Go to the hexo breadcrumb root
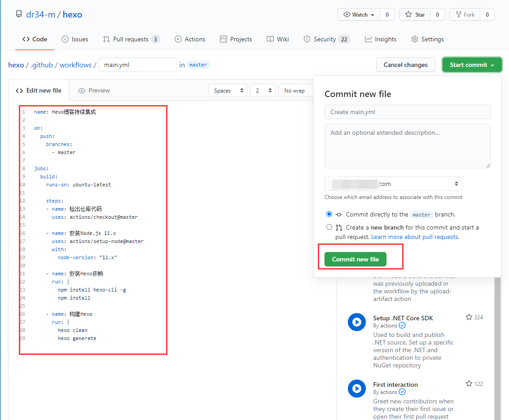This screenshot has width=509, height=420. [16, 65]
